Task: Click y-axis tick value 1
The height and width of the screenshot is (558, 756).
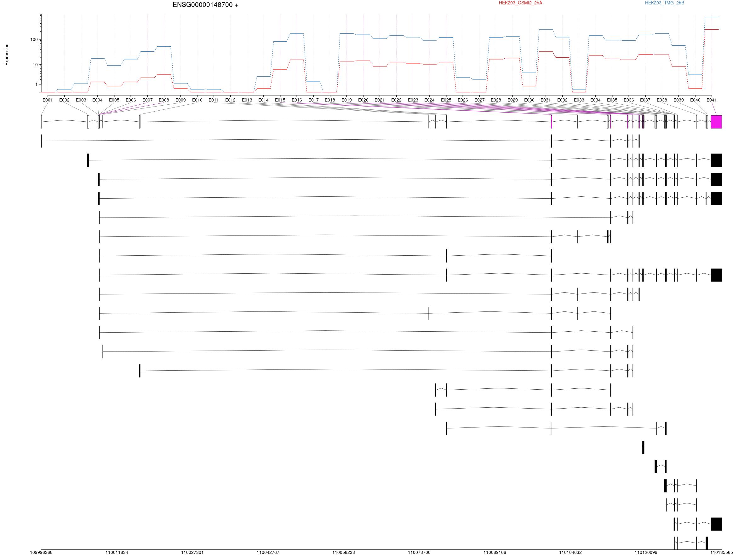Action: click(x=37, y=84)
